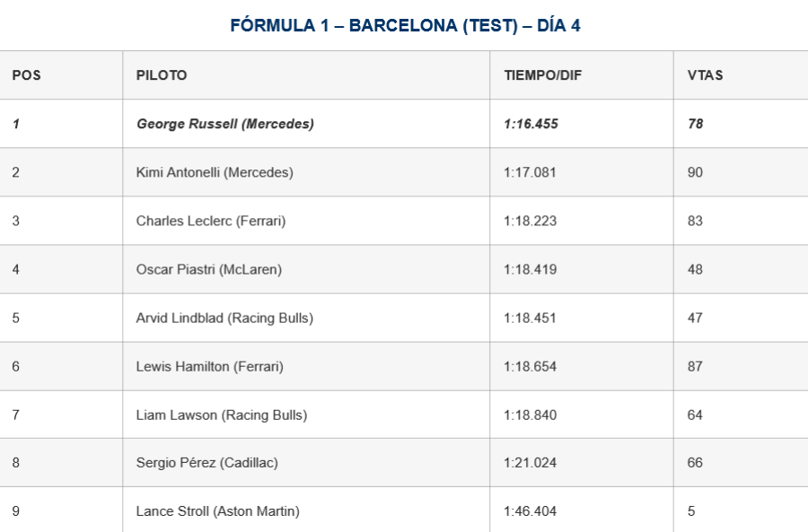Viewport: 808px width, 532px height.
Task: Select Hamilton's 87 laps cell
Action: (695, 366)
